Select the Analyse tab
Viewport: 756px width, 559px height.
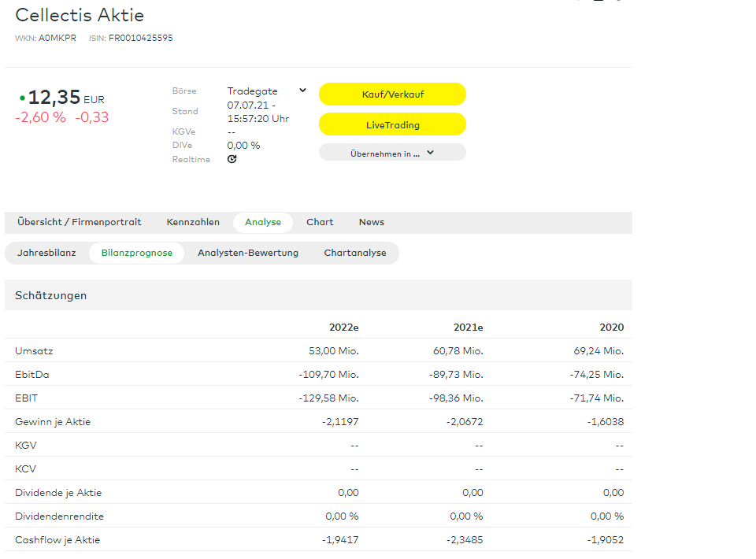click(263, 223)
